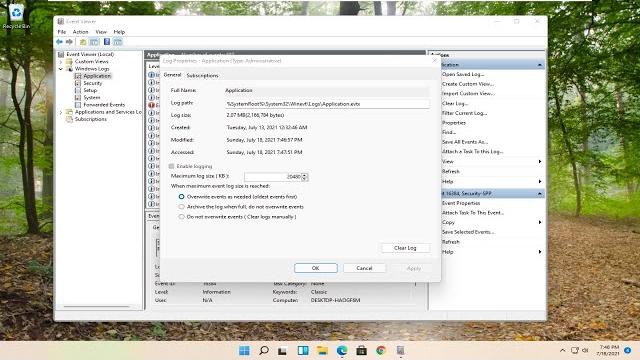Click Open Saved Log action
Image resolution: width=640 pixels, height=360 pixels.
pyautogui.click(x=463, y=74)
